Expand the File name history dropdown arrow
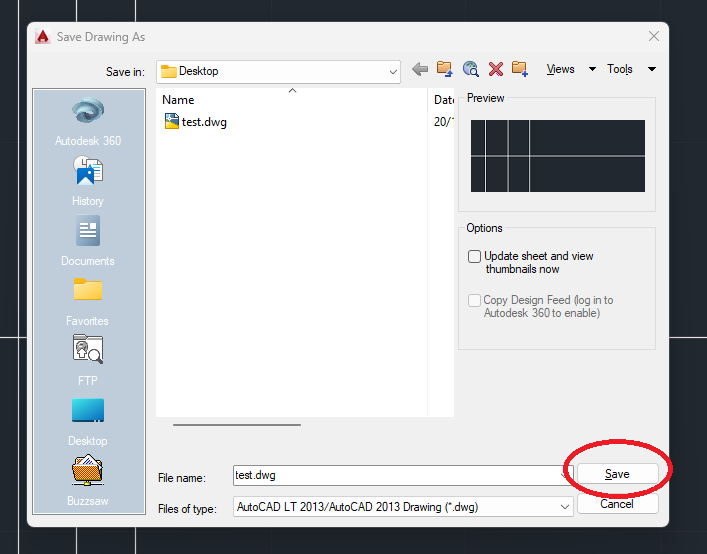 tap(565, 475)
